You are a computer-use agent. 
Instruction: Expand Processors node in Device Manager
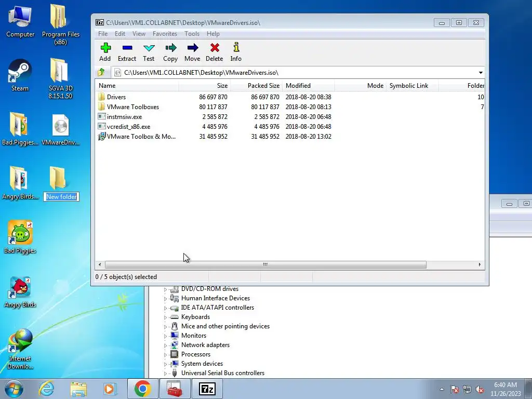click(x=166, y=354)
